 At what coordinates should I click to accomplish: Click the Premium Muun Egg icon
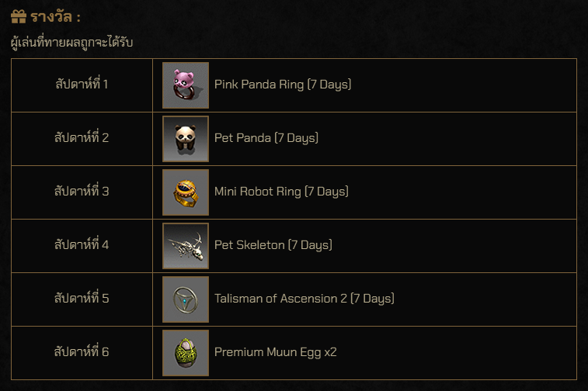coord(185,352)
